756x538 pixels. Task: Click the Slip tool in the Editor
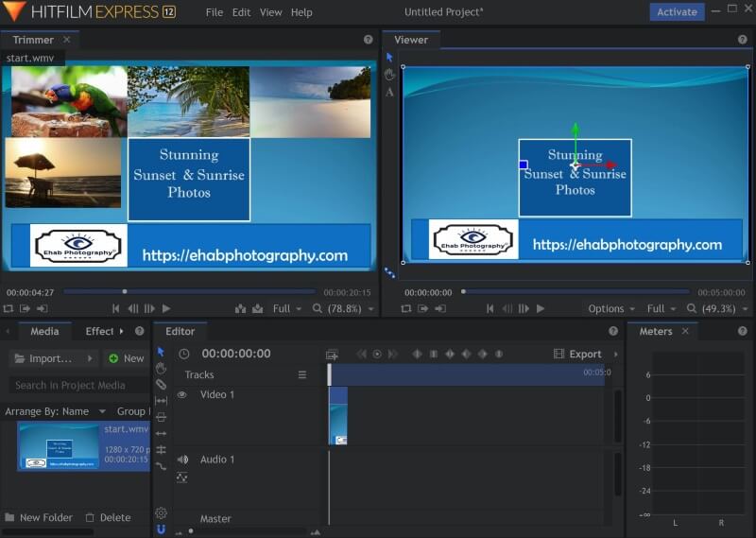[x=161, y=401]
